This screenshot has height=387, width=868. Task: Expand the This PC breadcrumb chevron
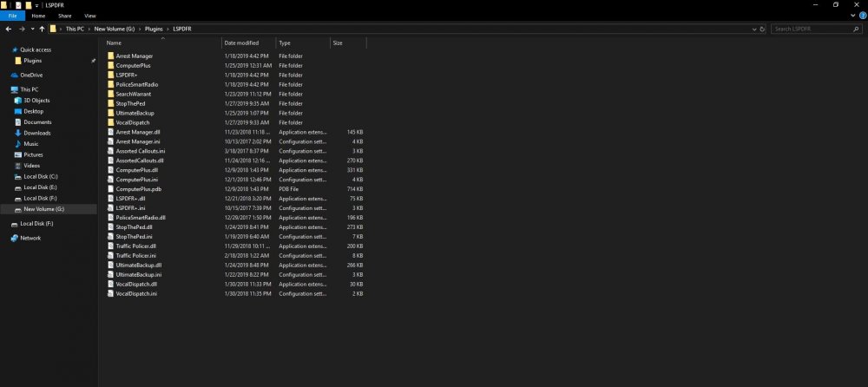tap(89, 29)
